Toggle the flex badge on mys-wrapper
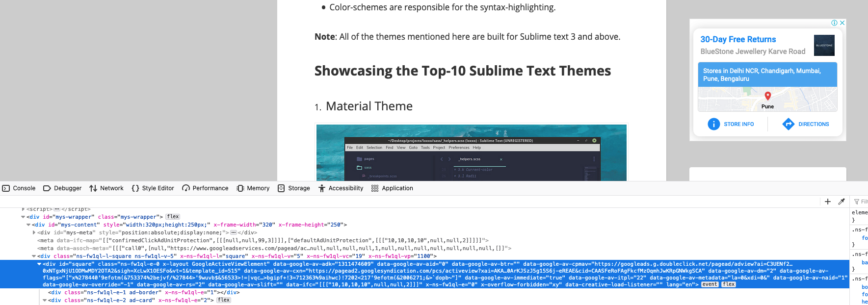This screenshot has height=305, width=868. point(173,217)
